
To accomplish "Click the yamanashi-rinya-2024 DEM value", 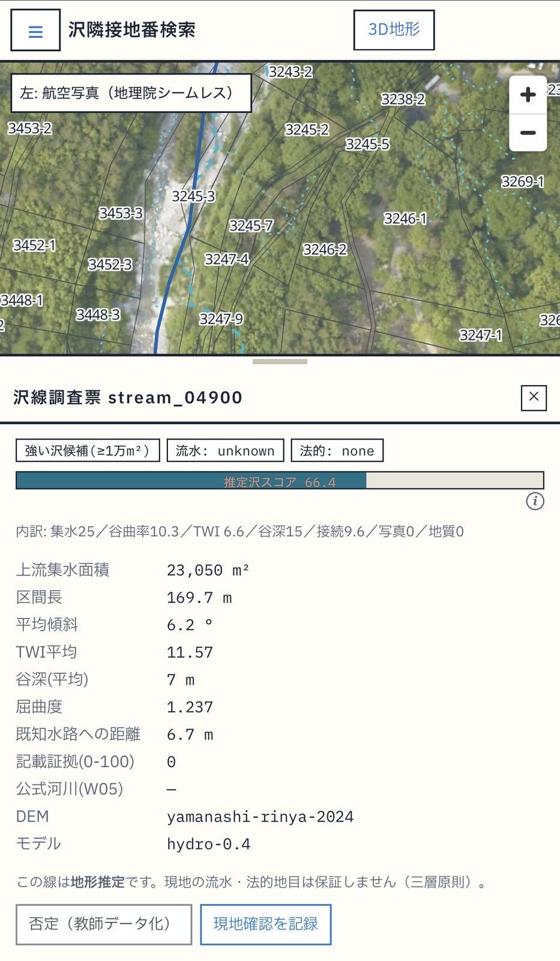I will [260, 817].
